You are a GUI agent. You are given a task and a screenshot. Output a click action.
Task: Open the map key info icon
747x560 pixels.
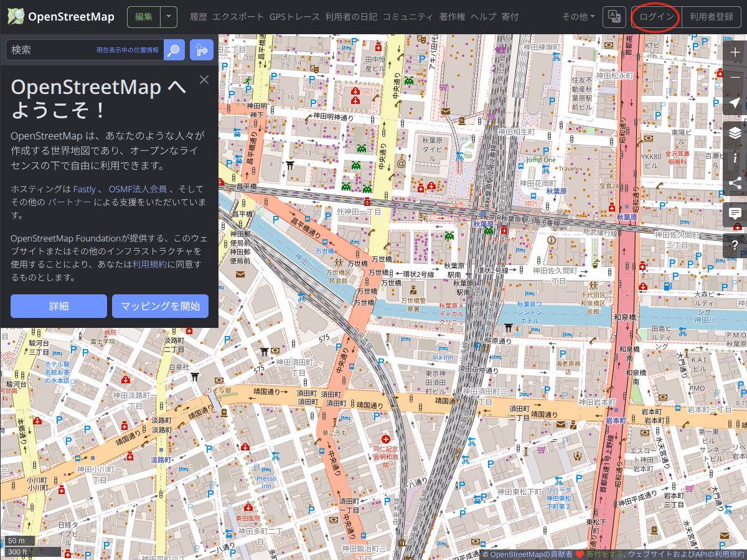735,158
